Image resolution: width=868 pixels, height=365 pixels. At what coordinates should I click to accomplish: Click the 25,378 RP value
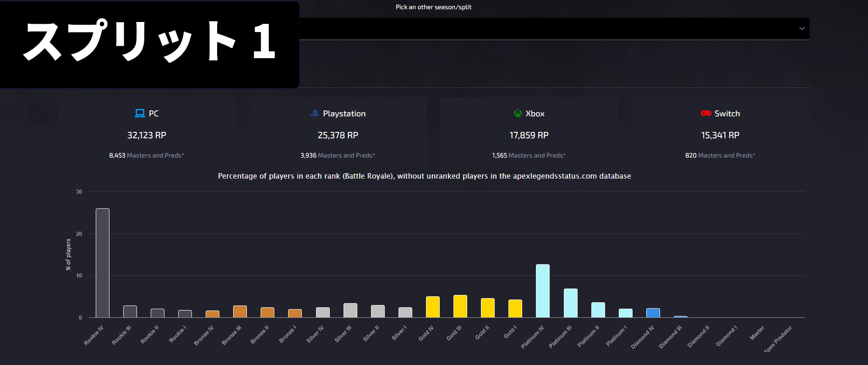[338, 135]
